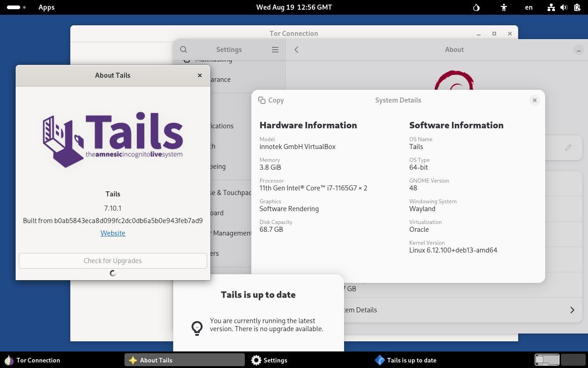The image size is (588, 368).
Task: Click the volume speaker icon in top bar
Action: (564, 7)
